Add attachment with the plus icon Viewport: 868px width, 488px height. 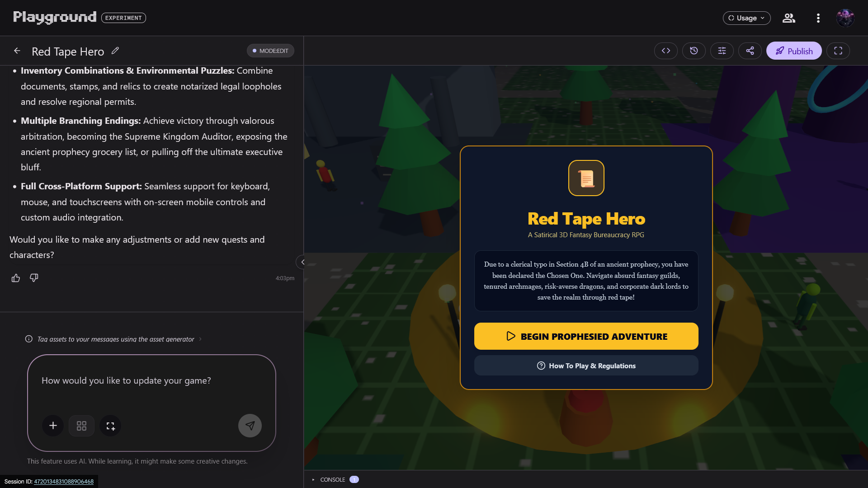coord(53,426)
